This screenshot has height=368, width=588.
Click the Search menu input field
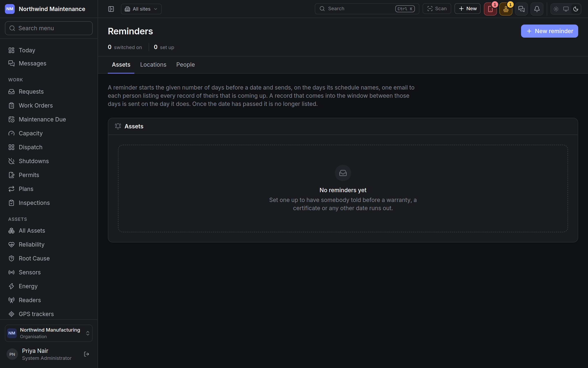(x=49, y=28)
